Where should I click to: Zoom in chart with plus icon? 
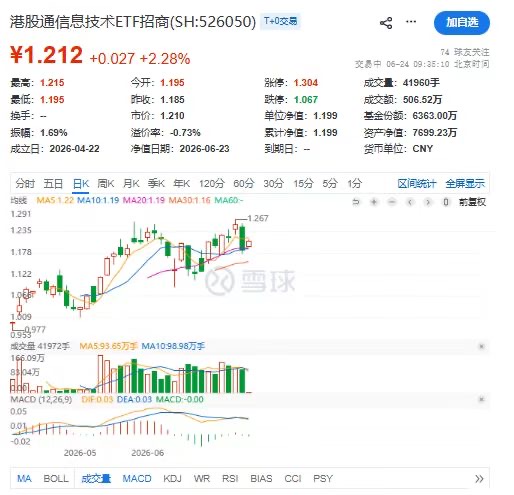coord(374,202)
